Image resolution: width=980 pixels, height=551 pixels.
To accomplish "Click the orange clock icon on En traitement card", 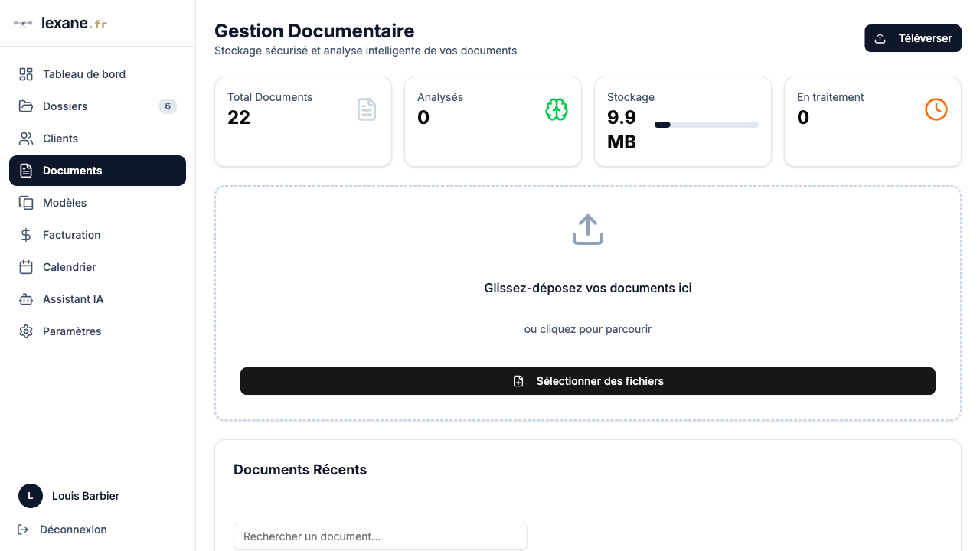I will (936, 109).
